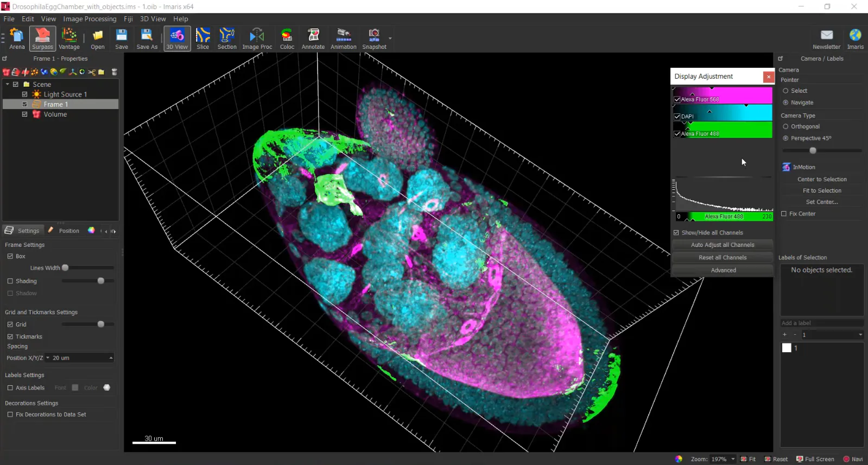Switch to the Position tab
868x465 pixels.
tap(64, 231)
